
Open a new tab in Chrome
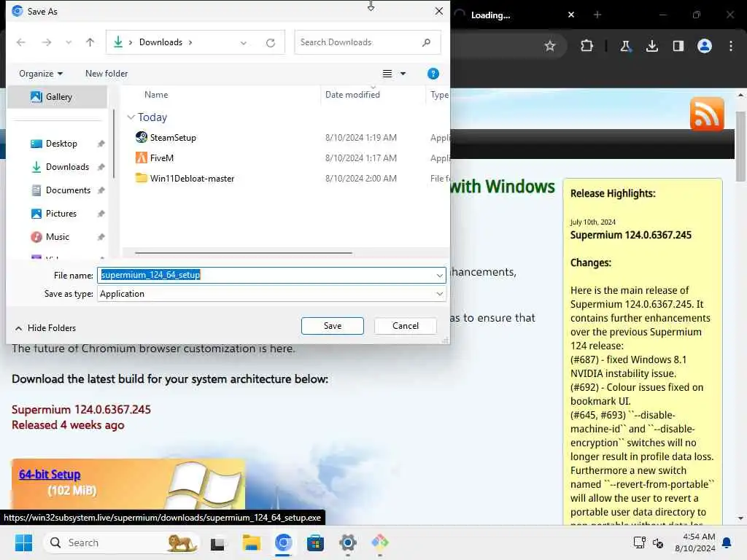597,15
